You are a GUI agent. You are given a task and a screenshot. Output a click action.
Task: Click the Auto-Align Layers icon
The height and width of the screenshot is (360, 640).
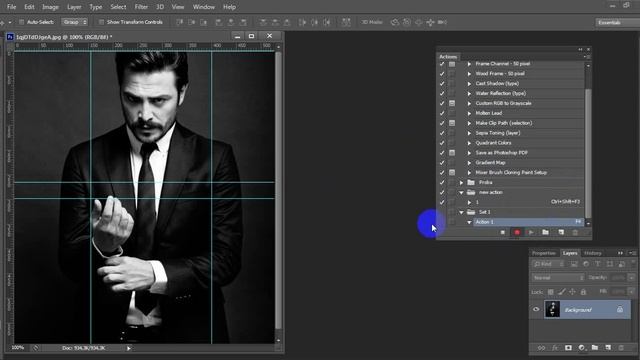[x=346, y=22]
